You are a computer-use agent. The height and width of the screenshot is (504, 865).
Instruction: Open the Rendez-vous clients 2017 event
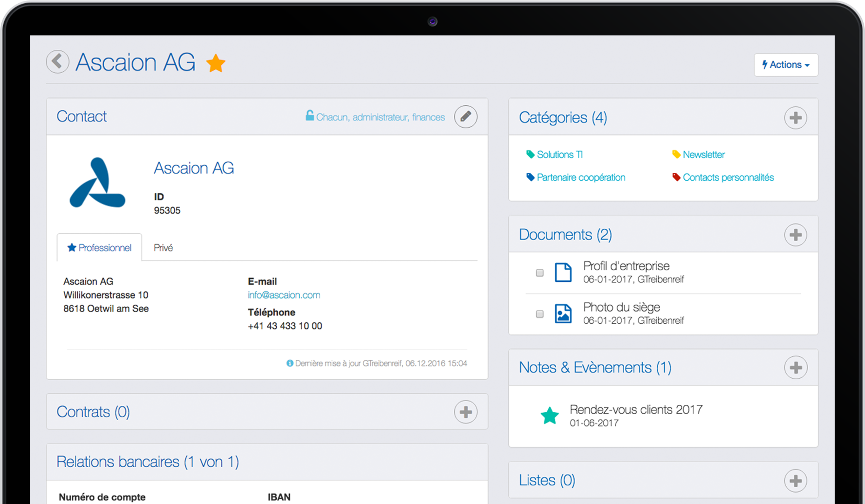point(636,410)
